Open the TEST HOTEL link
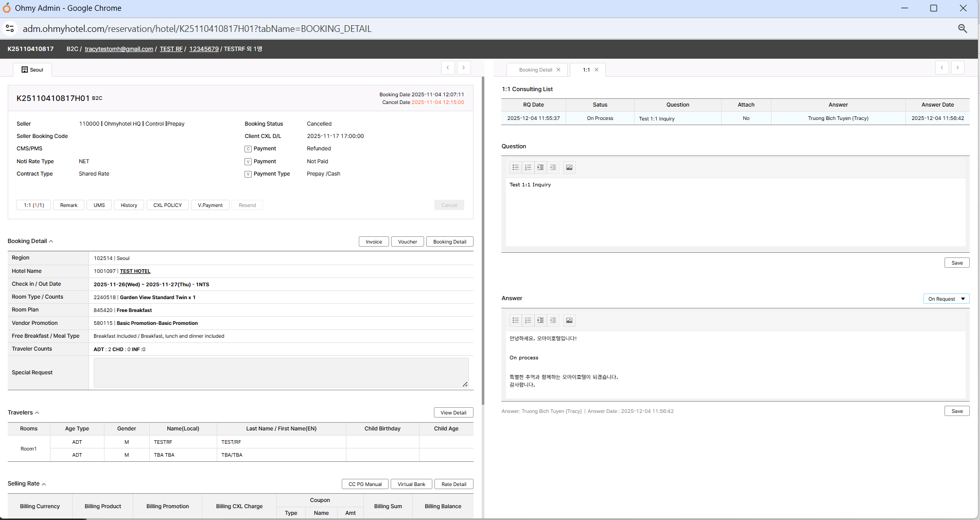This screenshot has width=980, height=520. point(135,271)
